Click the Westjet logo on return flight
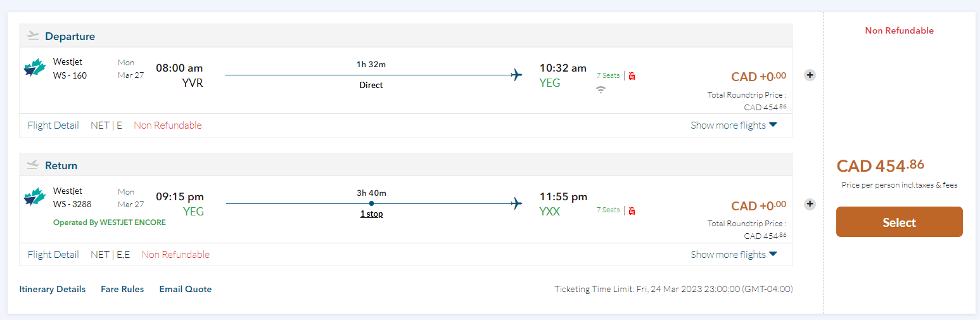Screen dimensions: 980x320 35,196
